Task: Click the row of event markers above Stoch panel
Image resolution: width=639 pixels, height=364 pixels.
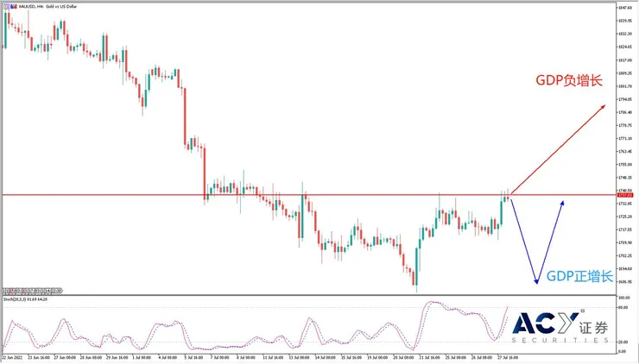Action: [33, 291]
